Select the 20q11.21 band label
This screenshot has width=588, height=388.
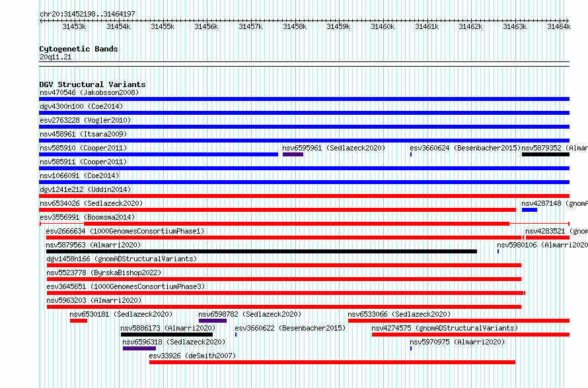click(55, 57)
